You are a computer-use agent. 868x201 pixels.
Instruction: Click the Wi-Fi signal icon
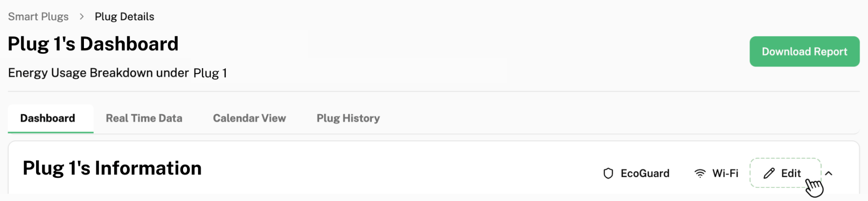coord(700,173)
